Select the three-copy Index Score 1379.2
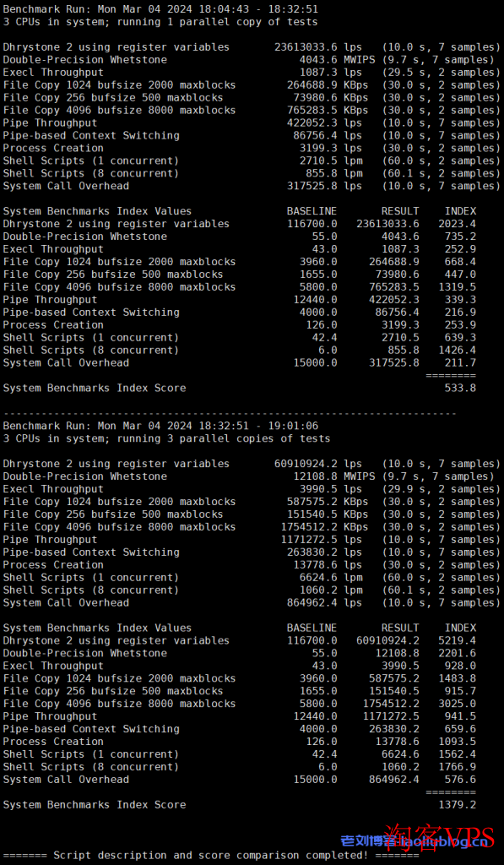This screenshot has height=865, width=504. pos(457,805)
